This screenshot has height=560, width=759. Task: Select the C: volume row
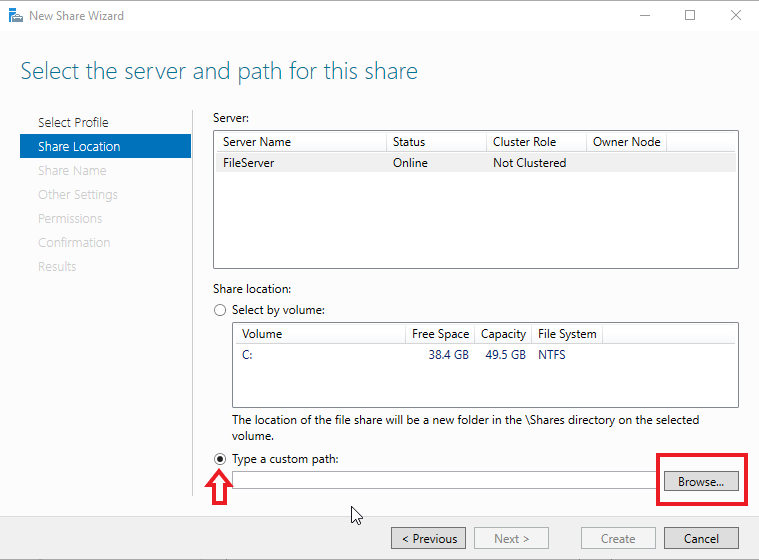coord(485,355)
